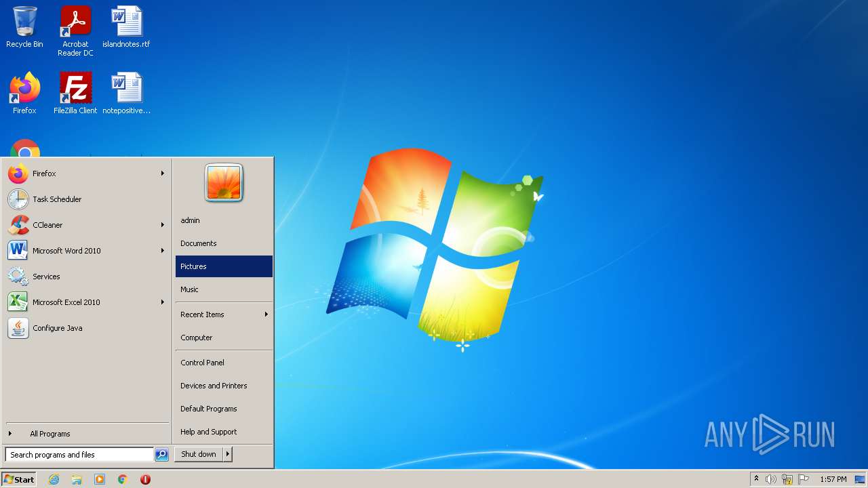Screen dimensions: 868x488
Task: Select Pictures in Start menu
Action: coord(224,266)
